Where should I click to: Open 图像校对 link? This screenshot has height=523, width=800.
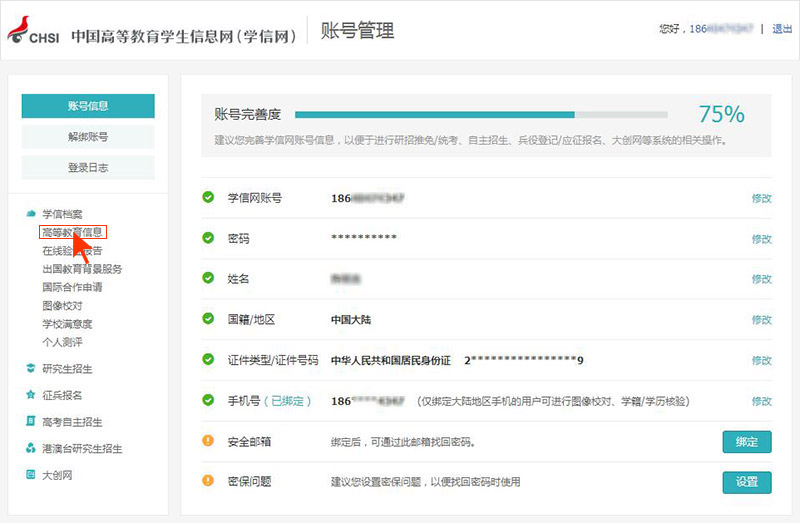62,306
